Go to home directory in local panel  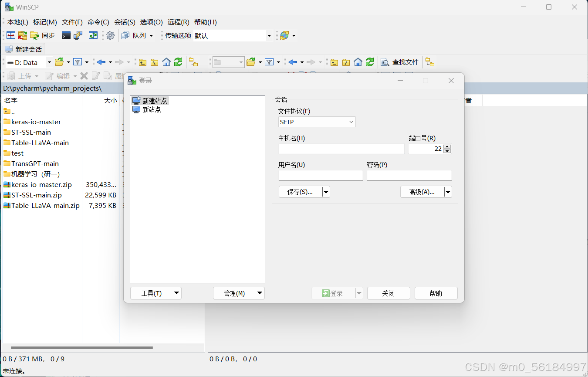click(166, 62)
